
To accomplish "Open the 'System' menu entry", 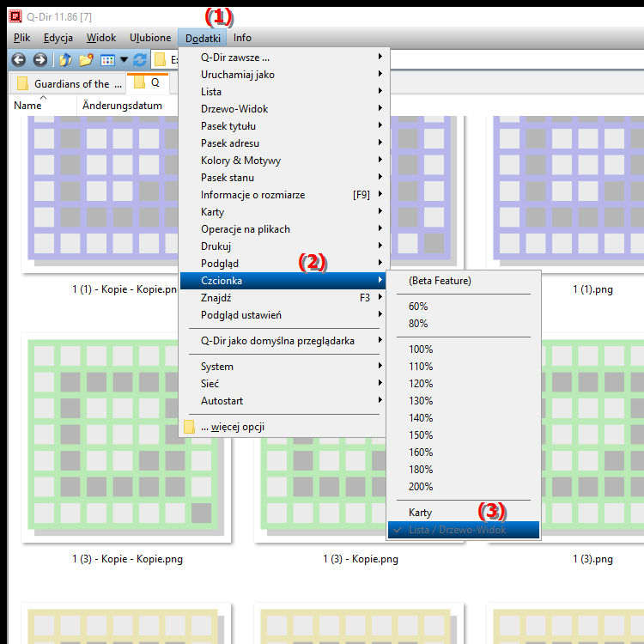I will pyautogui.click(x=284, y=367).
